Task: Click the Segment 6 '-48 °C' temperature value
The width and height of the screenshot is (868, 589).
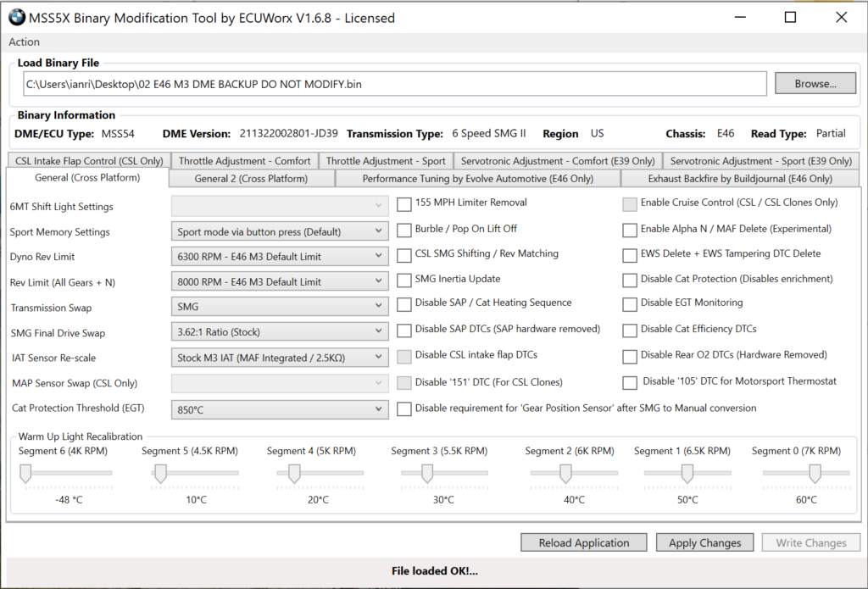Action: [x=70, y=500]
